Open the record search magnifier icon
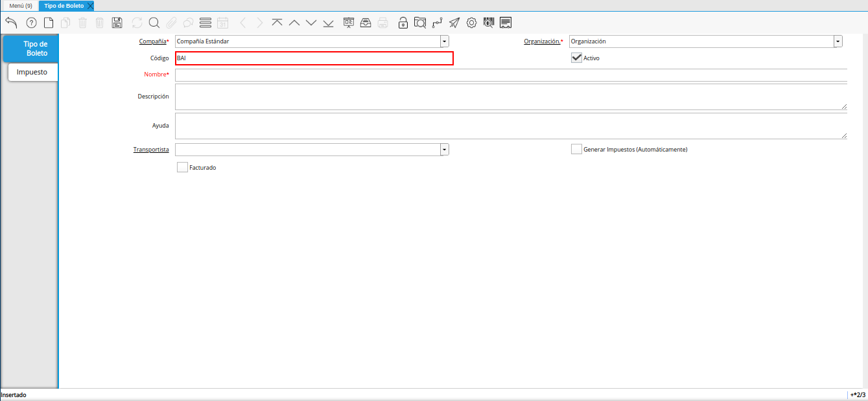Viewport: 868px width, 401px height. [x=154, y=23]
